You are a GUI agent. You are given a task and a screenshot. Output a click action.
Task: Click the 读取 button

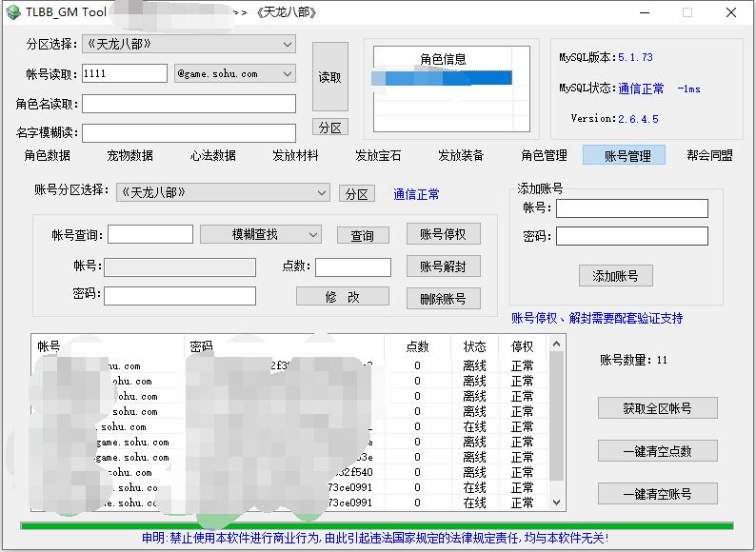[x=330, y=77]
